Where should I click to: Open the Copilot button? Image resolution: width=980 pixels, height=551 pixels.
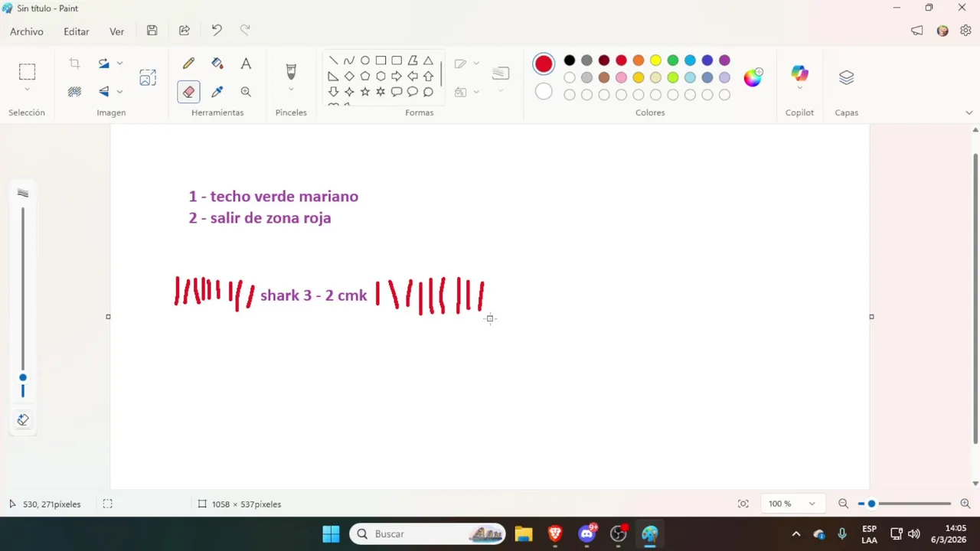(x=799, y=73)
